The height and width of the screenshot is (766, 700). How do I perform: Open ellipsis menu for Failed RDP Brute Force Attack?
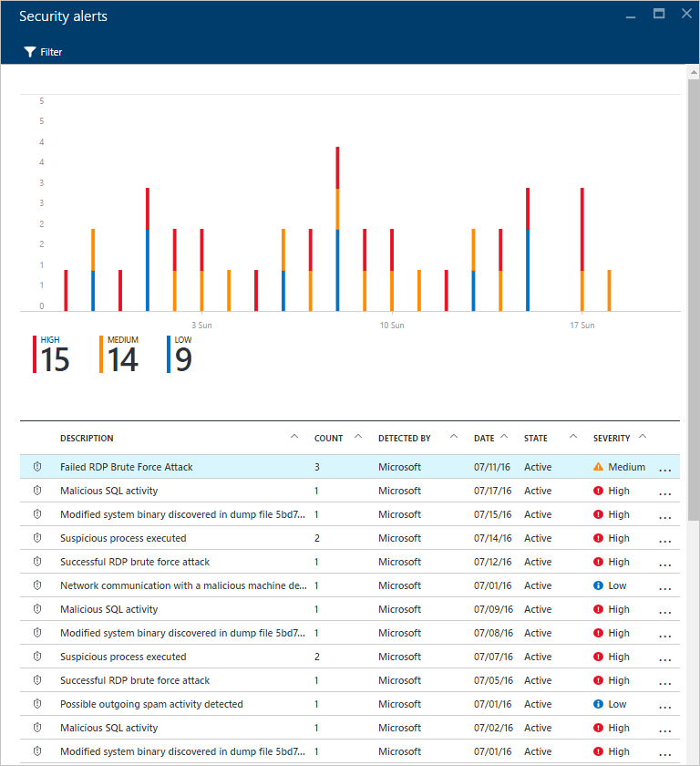click(664, 469)
